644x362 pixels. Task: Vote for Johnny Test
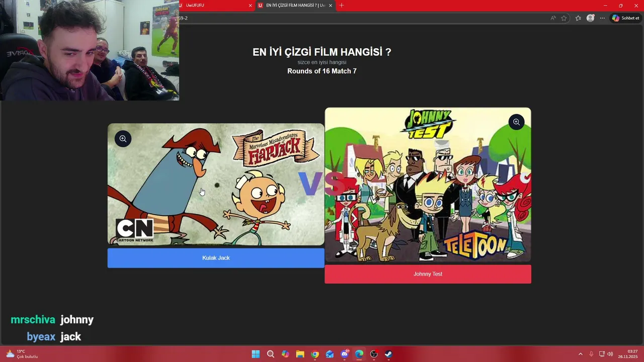[428, 274]
